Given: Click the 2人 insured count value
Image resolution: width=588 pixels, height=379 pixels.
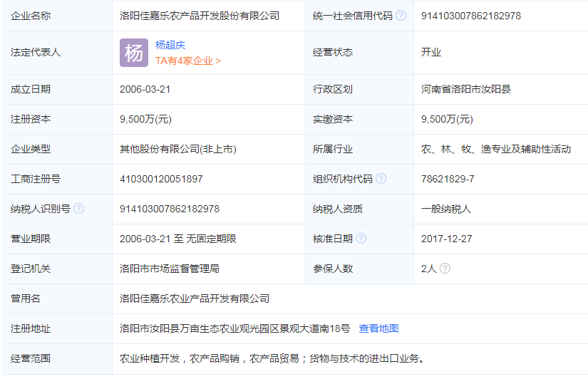Looking at the screenshot, I should tap(428, 269).
